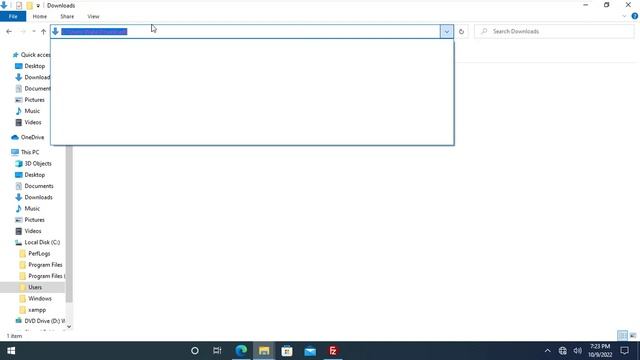Screen dimensions: 640x360
Task: Click the navigation pane vertical scrollbar
Action: click(x=69, y=224)
